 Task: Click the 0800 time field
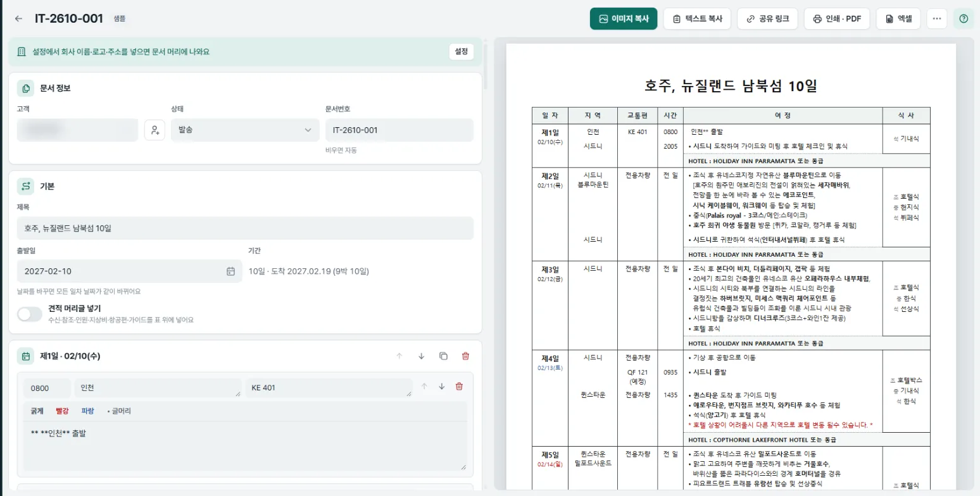(47, 387)
